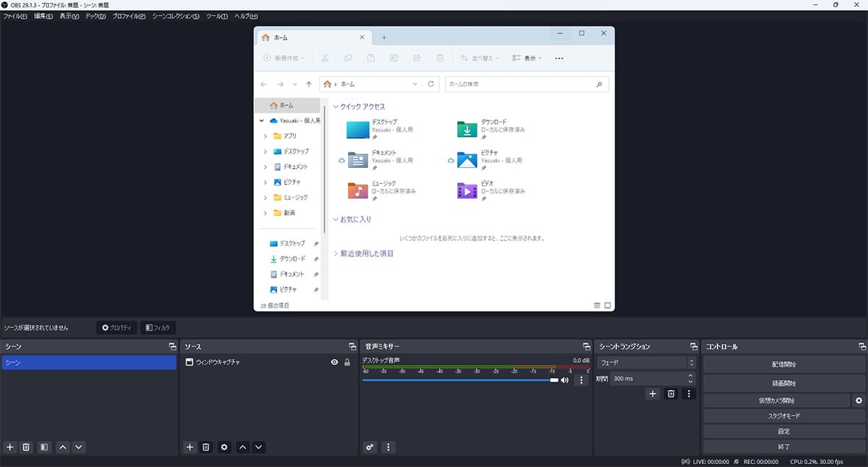Open ヘルプ menu

[246, 16]
